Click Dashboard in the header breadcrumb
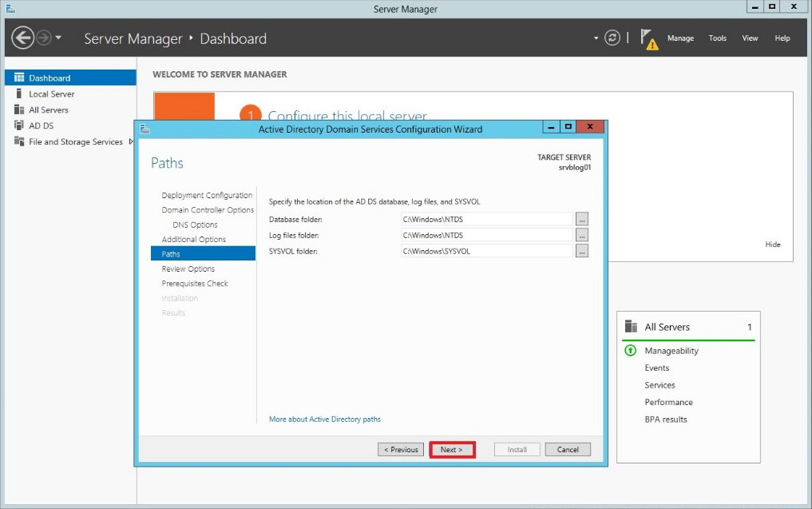The height and width of the screenshot is (509, 812). point(233,38)
